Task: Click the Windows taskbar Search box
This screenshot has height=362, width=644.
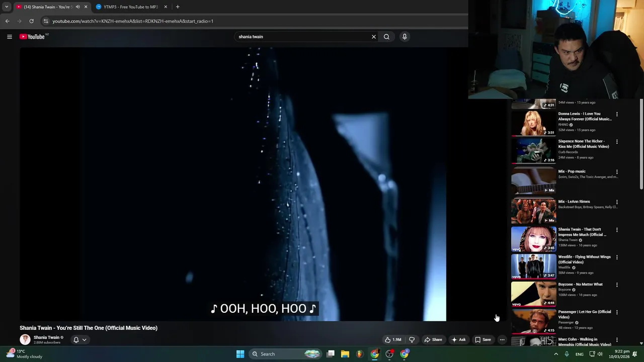Action: pos(285,354)
